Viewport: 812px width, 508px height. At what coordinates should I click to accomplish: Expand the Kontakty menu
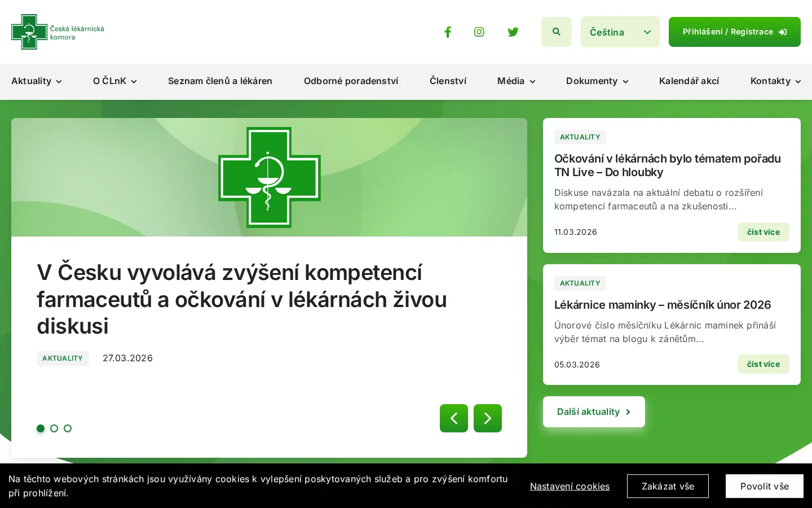(x=775, y=81)
